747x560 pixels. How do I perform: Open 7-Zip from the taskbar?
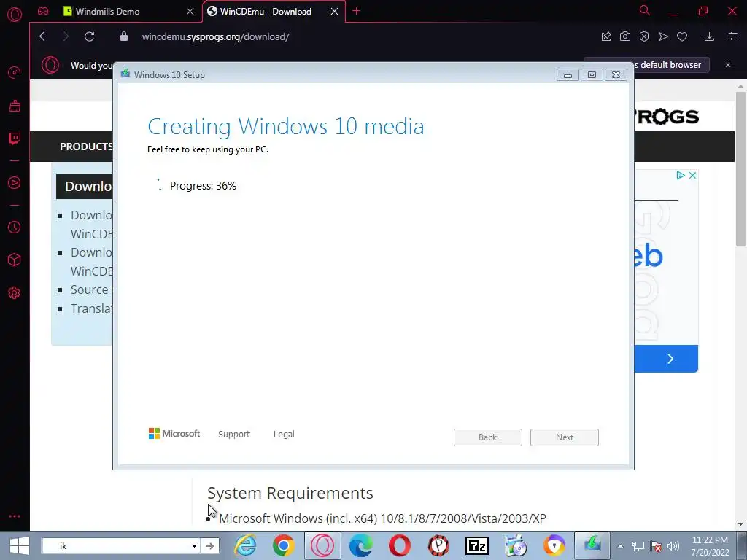point(477,545)
